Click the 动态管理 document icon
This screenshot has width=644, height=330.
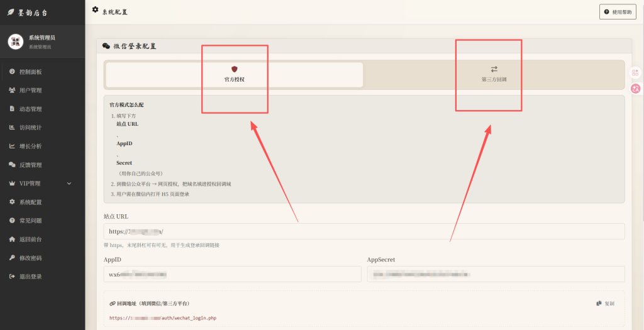[x=12, y=109]
